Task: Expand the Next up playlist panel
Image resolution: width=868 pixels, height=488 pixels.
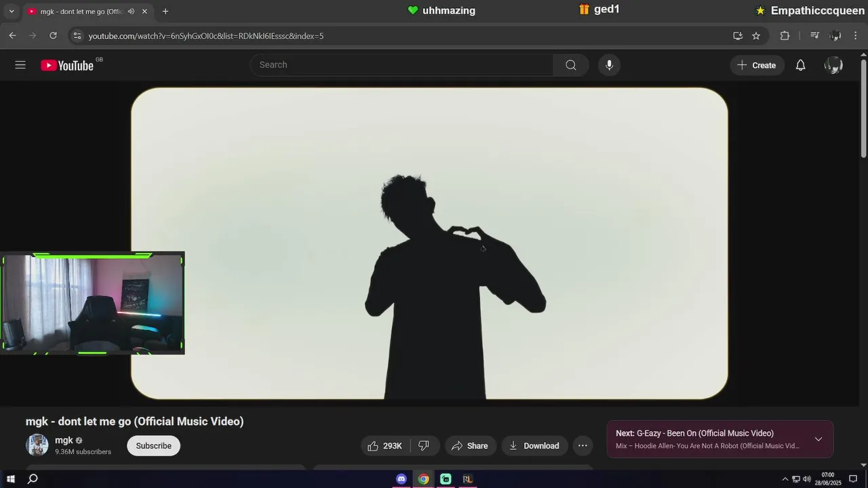Action: point(818,439)
